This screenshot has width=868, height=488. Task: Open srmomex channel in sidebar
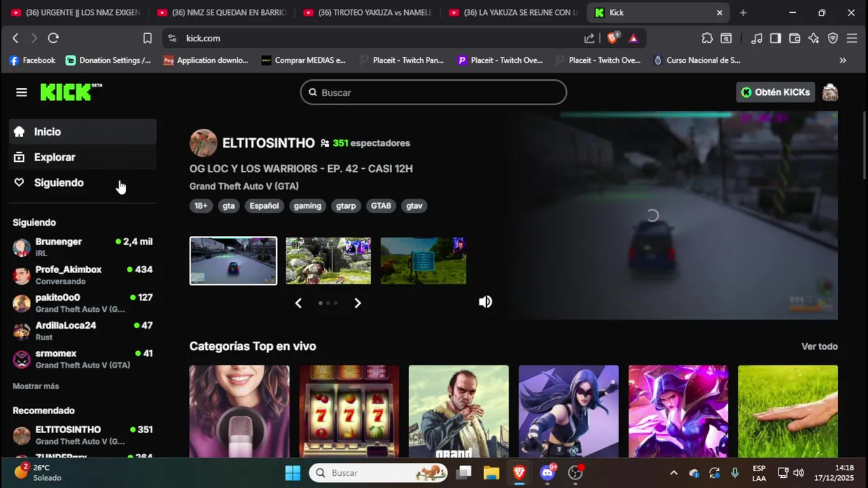click(83, 359)
